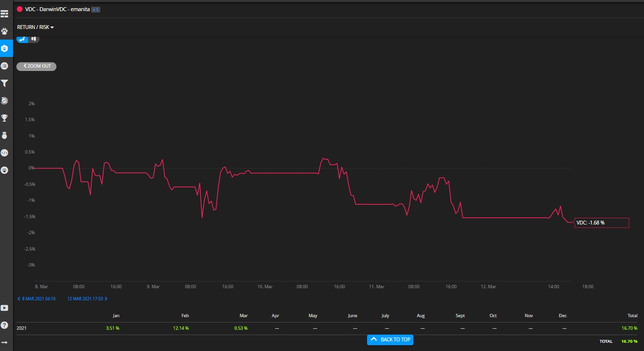Click the question mark help icon
The image size is (644, 351).
4,325
